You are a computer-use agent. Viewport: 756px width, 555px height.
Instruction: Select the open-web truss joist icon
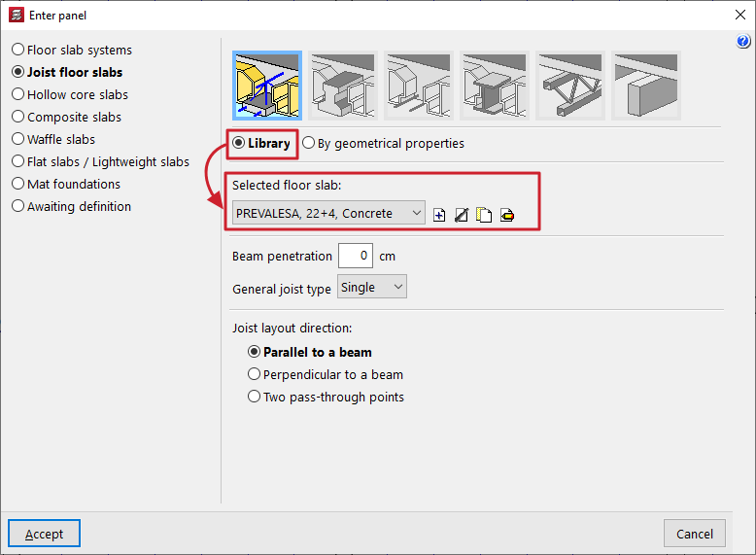[x=570, y=86]
